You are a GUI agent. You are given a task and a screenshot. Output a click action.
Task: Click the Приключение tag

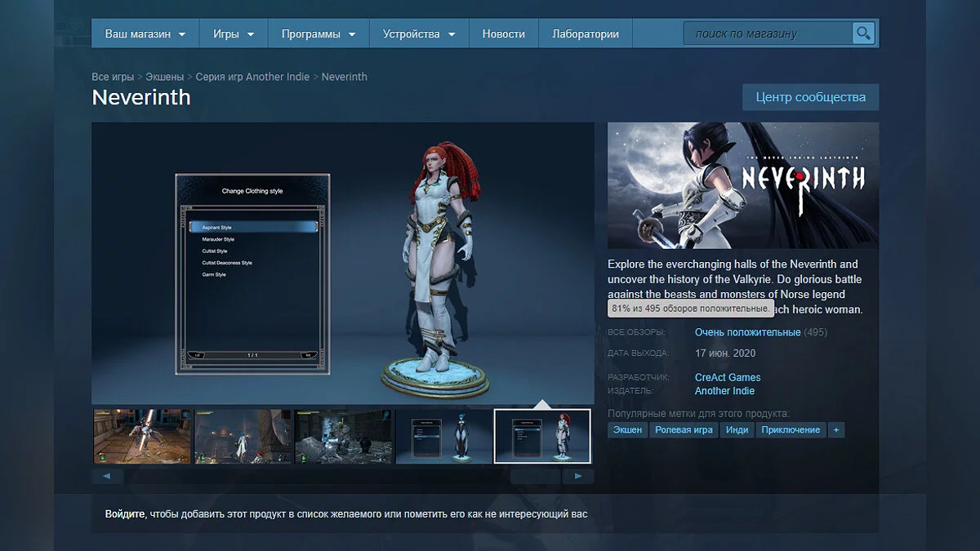(x=791, y=429)
